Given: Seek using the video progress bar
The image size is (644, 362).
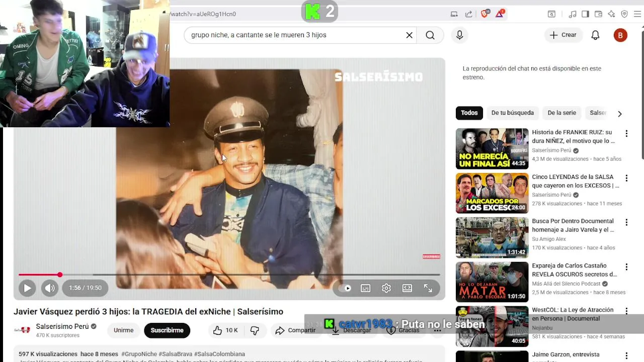Looking at the screenshot, I should click(x=229, y=275).
